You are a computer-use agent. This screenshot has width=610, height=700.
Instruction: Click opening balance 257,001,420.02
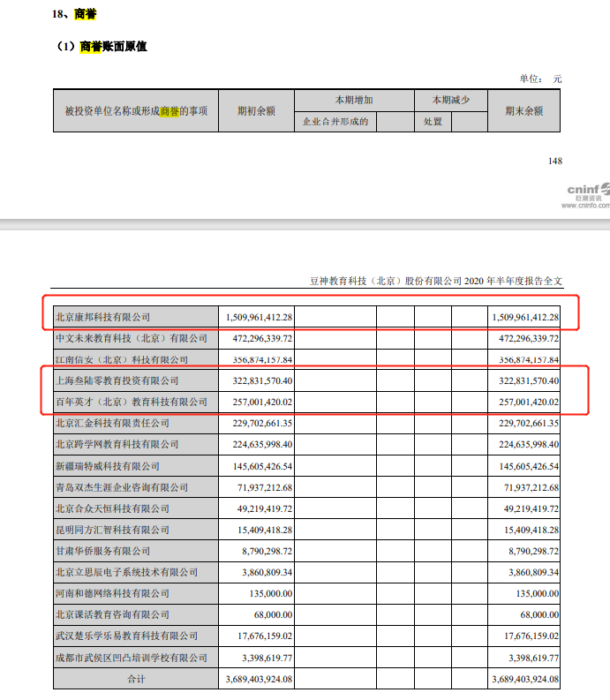coord(262,402)
